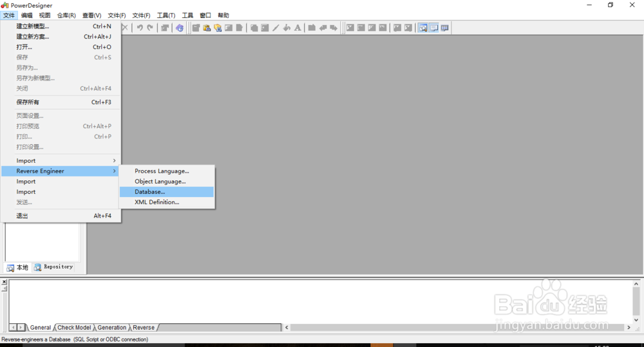Select 打开... menu entry
Viewport: 644px width, 347px height.
click(61, 47)
